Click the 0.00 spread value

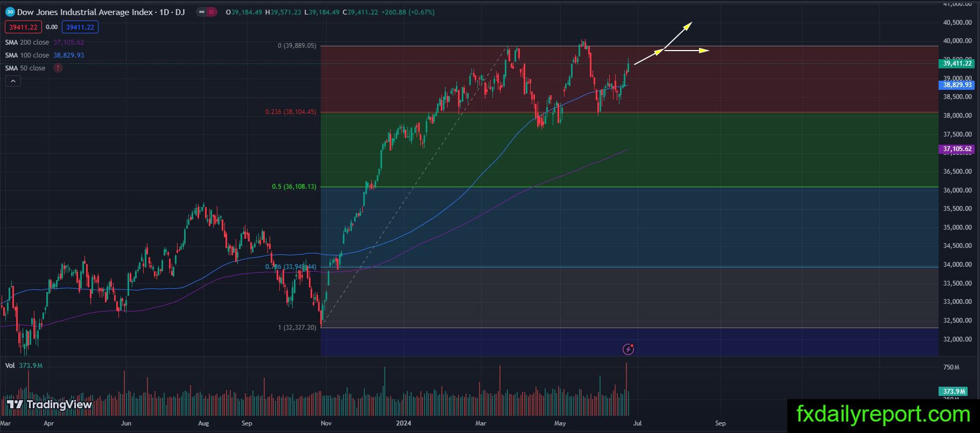point(52,27)
